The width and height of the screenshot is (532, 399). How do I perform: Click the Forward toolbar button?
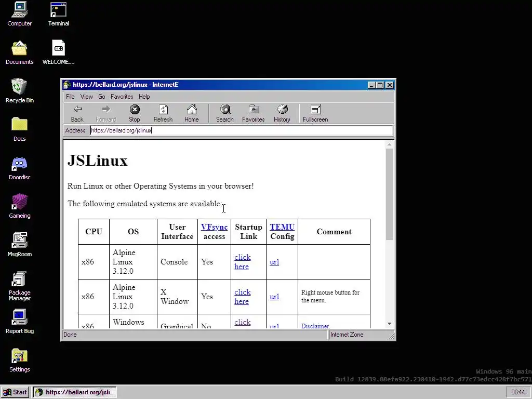pyautogui.click(x=106, y=113)
